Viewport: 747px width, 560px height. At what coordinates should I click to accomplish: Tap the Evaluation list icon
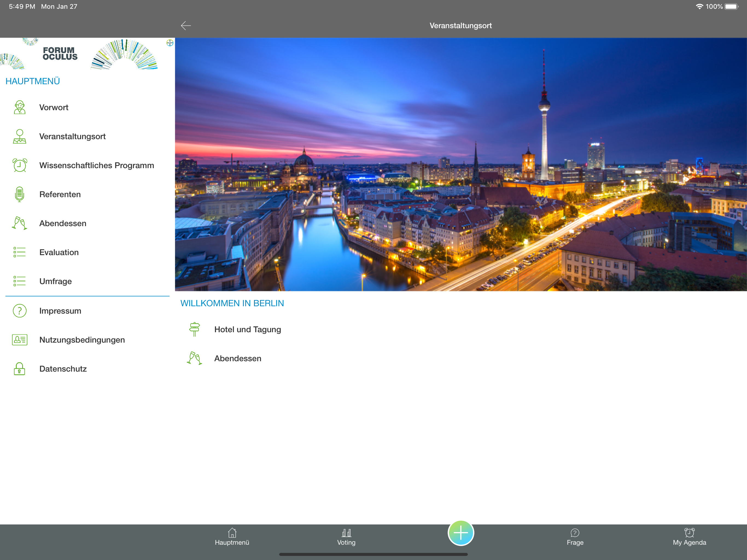[x=20, y=252]
